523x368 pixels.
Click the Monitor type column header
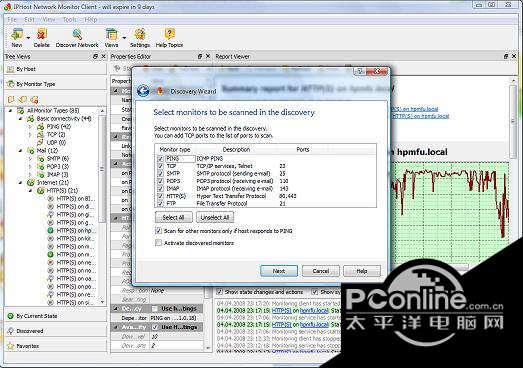pyautogui.click(x=175, y=149)
